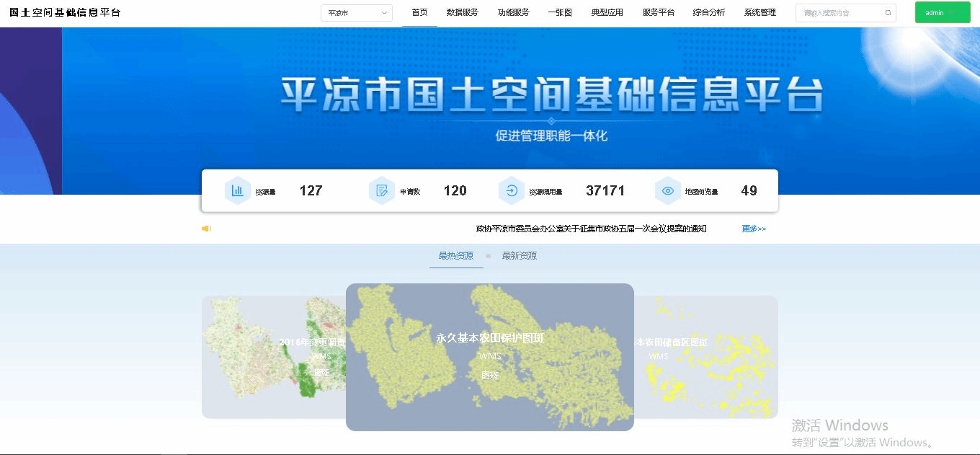Image resolution: width=980 pixels, height=455 pixels.
Task: Select the 最热资源 tab
Action: click(455, 256)
